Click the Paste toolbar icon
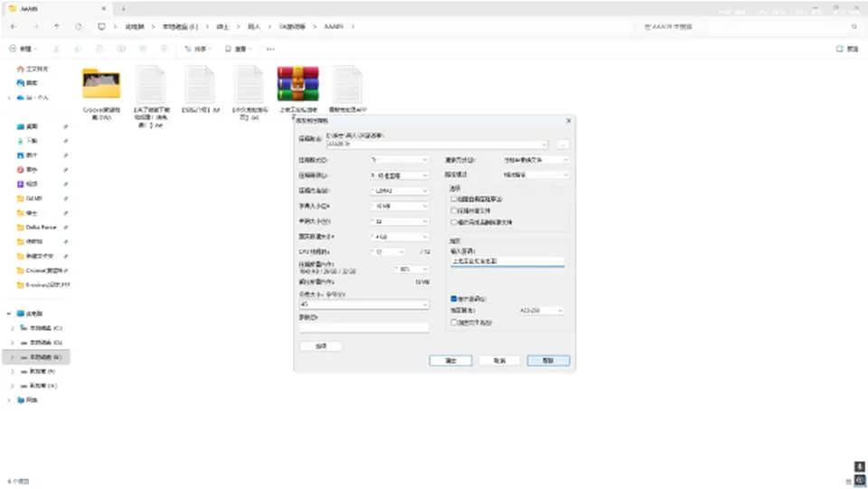Image resolution: width=868 pixels, height=489 pixels. pos(99,49)
